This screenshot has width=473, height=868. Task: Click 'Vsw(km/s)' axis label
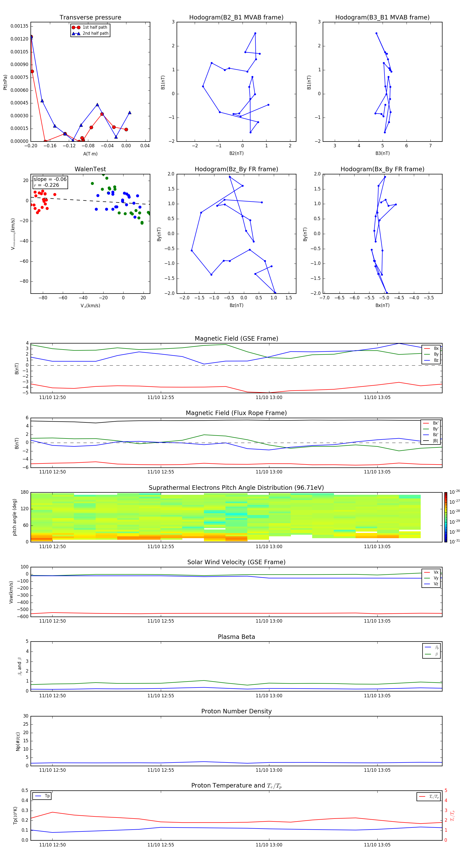[x=11, y=592]
